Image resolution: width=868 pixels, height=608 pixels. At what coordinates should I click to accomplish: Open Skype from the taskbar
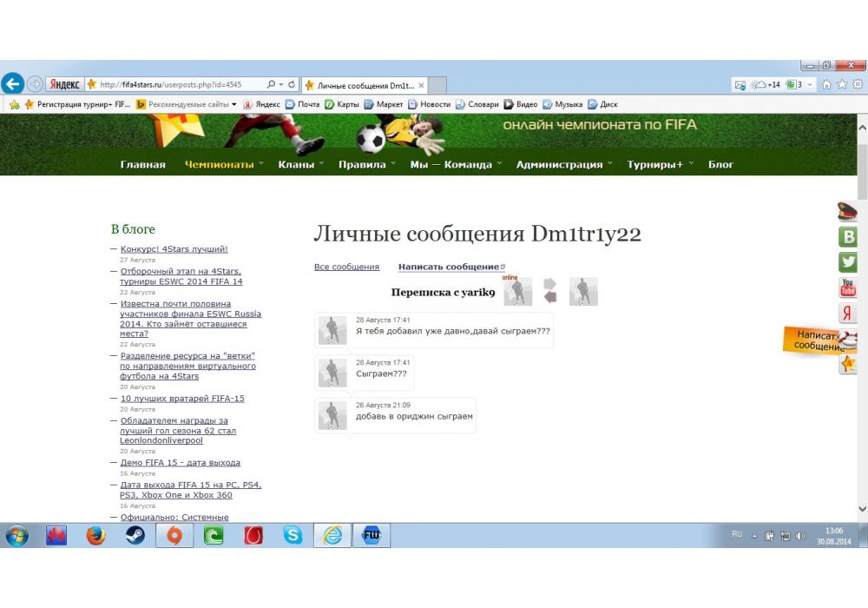tap(293, 536)
